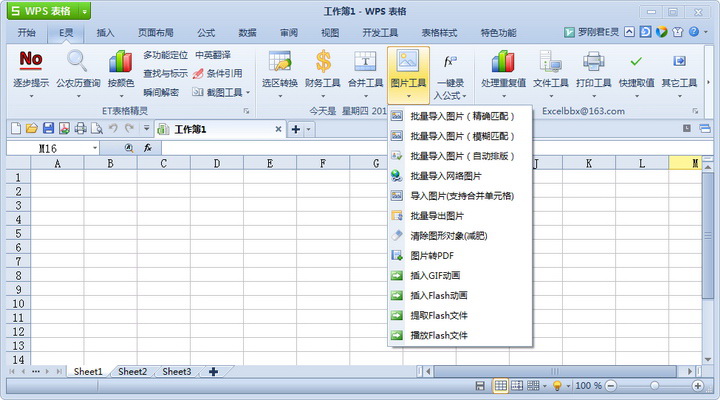Click the 图片工具 ribbon button
The width and height of the screenshot is (720, 400).
click(x=408, y=73)
